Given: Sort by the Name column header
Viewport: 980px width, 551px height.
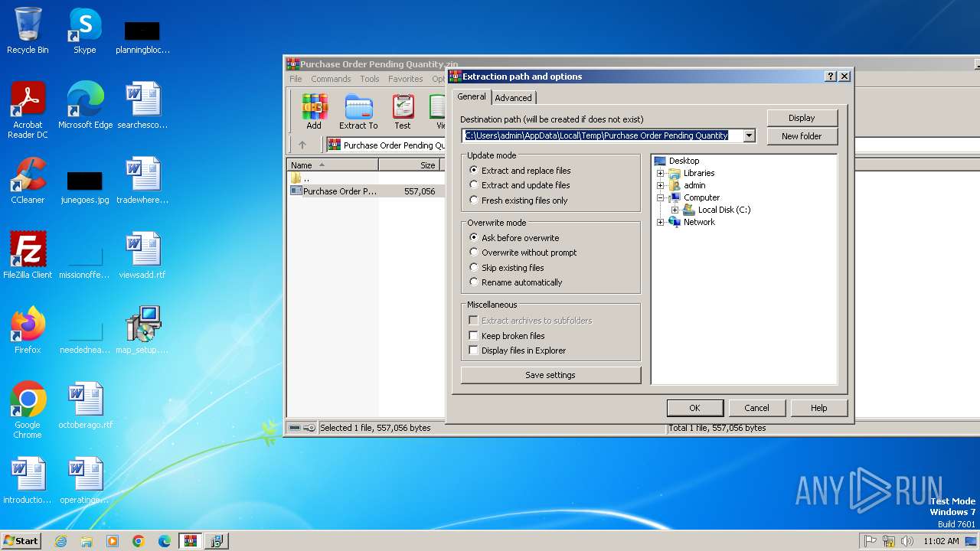Looking at the screenshot, I should [333, 165].
